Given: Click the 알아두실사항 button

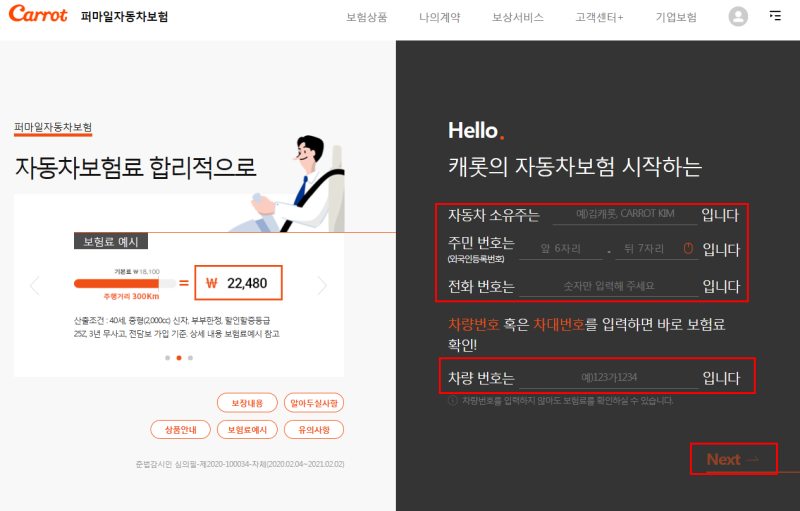Looking at the screenshot, I should point(314,403).
